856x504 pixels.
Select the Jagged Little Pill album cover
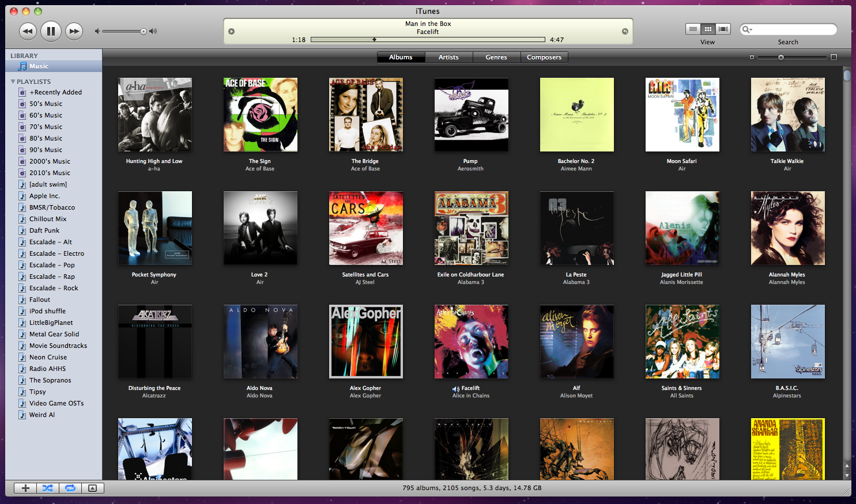(x=682, y=228)
